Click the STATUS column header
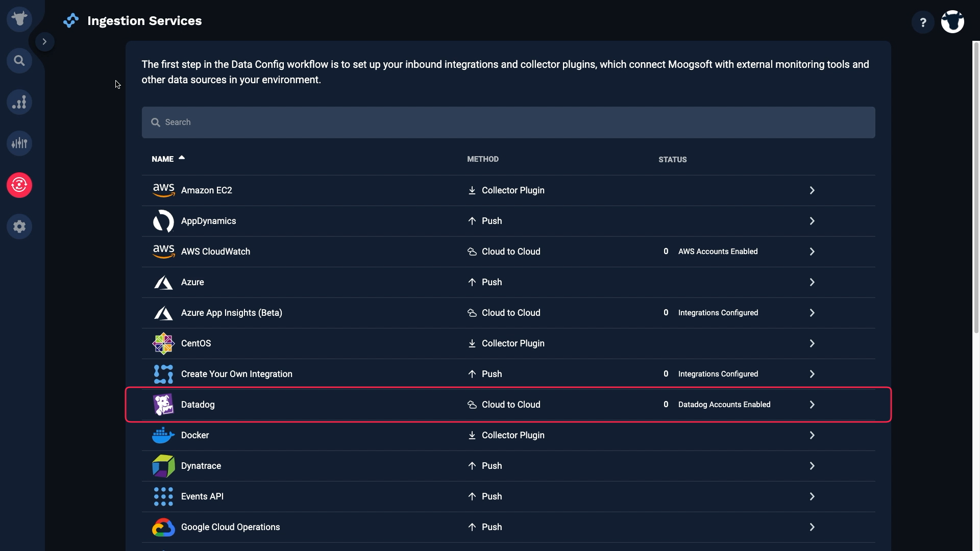 pyautogui.click(x=673, y=160)
